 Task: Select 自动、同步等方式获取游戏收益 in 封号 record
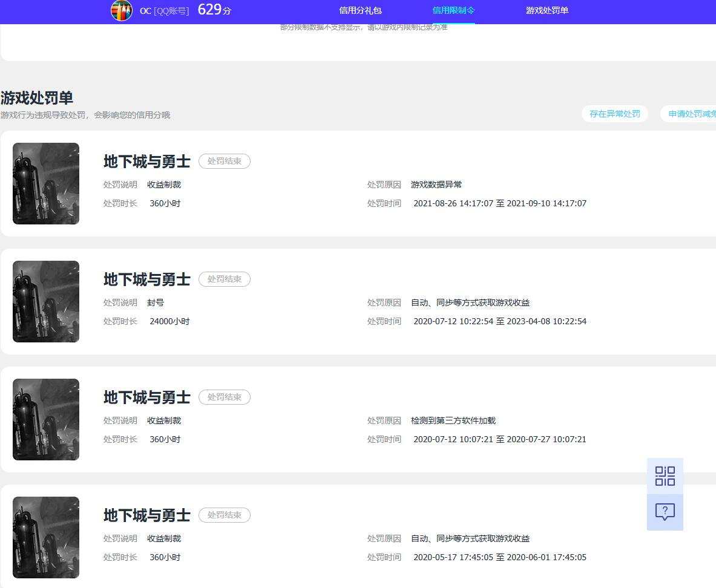(x=470, y=302)
